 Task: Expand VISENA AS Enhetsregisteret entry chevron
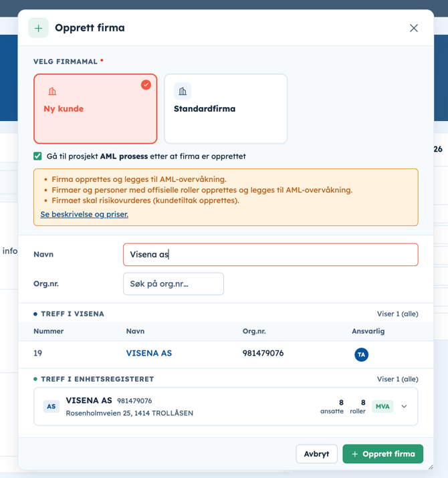click(404, 406)
